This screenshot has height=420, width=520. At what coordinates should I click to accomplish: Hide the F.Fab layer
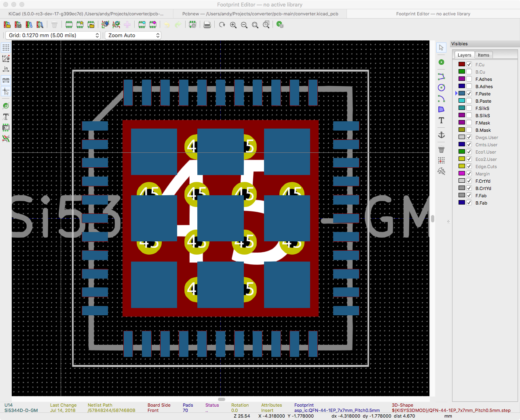coord(469,196)
